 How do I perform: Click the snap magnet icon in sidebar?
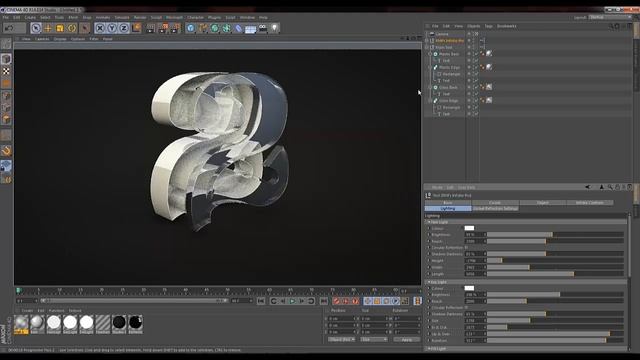[x=6, y=151]
